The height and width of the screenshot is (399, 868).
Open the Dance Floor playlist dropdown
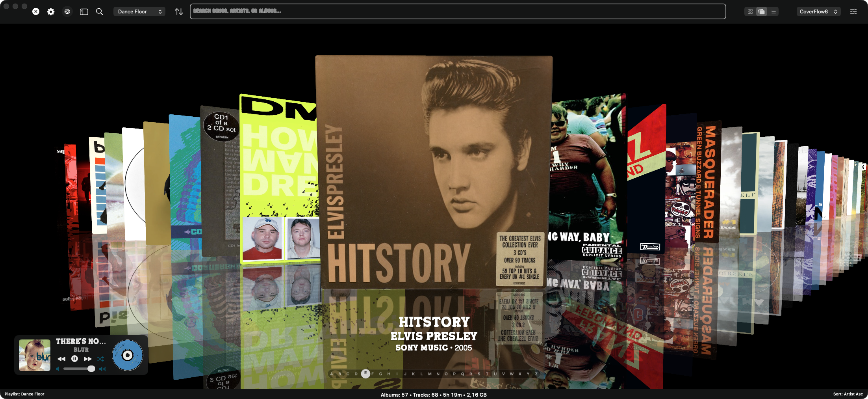139,11
